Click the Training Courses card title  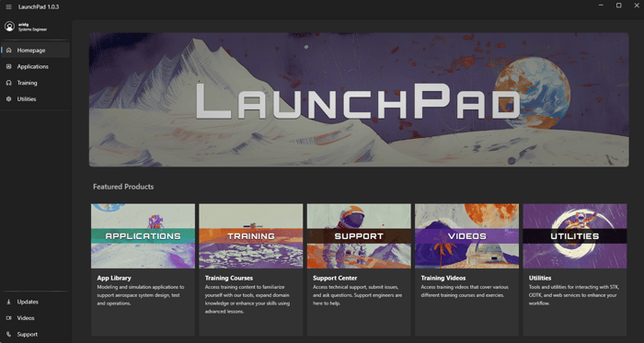tap(229, 278)
